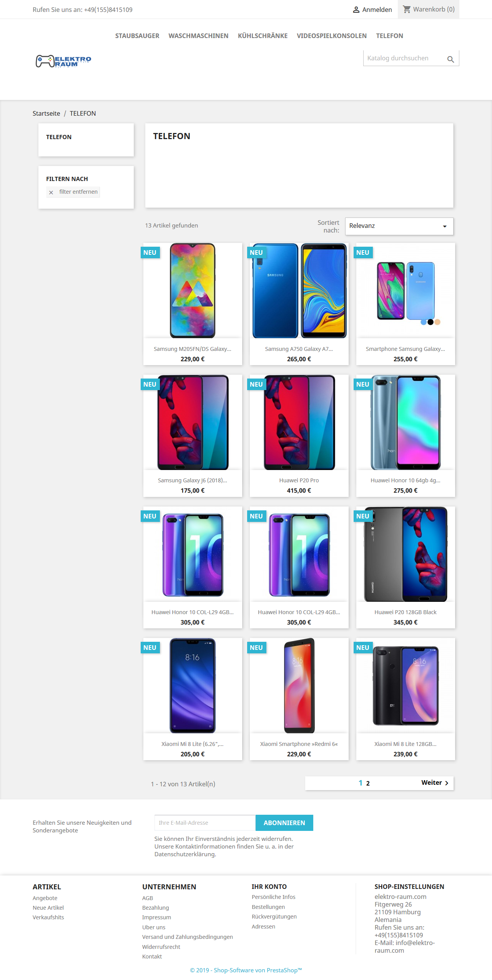Open the Huawei P20 Pro product thumbnail
This screenshot has width=492, height=980.
point(299,422)
